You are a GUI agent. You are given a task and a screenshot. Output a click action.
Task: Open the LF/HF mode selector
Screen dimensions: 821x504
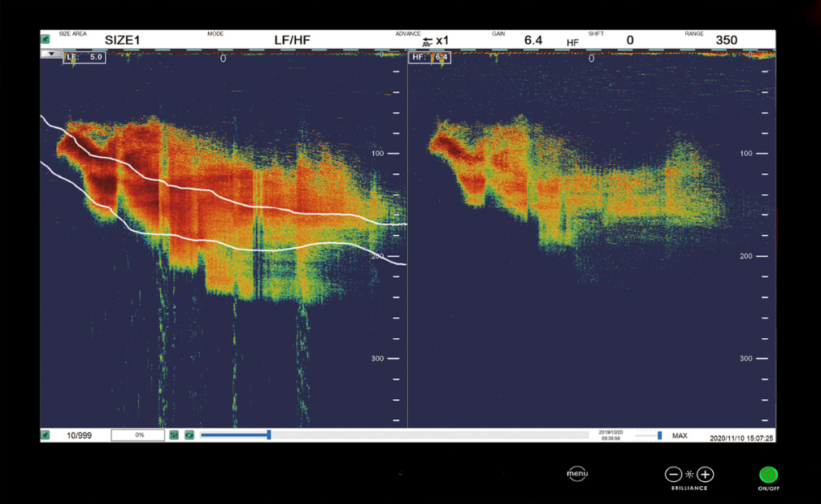[x=292, y=40]
